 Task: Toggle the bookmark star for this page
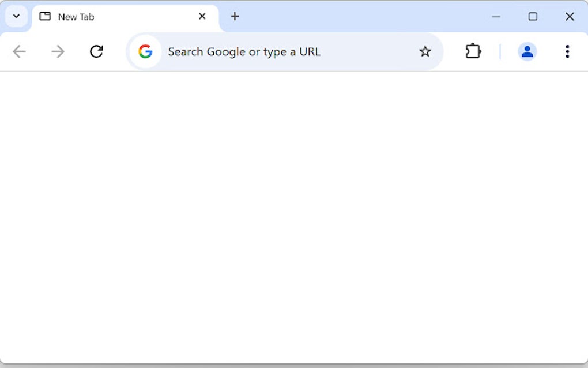425,51
